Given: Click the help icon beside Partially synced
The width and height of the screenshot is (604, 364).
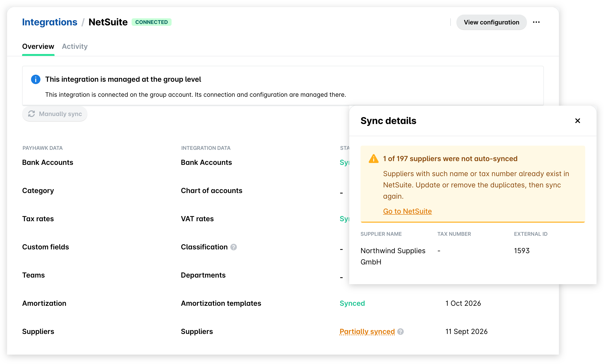Looking at the screenshot, I should click(400, 332).
